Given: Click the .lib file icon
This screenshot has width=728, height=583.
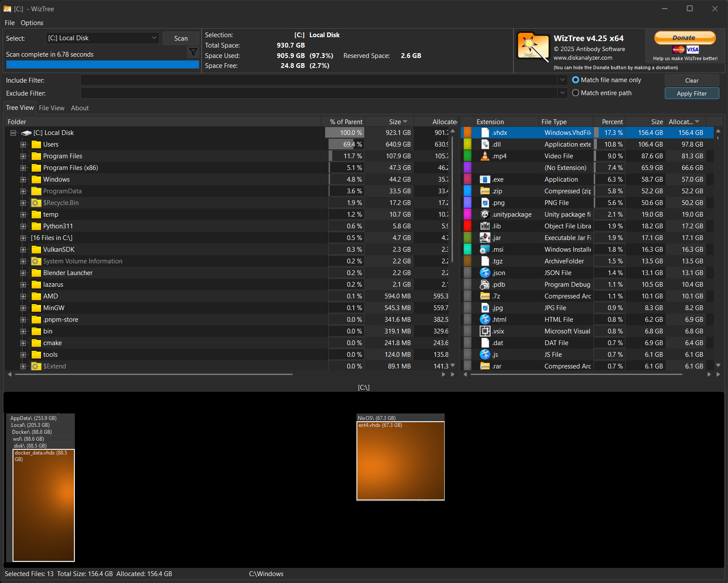Looking at the screenshot, I should pyautogui.click(x=485, y=226).
